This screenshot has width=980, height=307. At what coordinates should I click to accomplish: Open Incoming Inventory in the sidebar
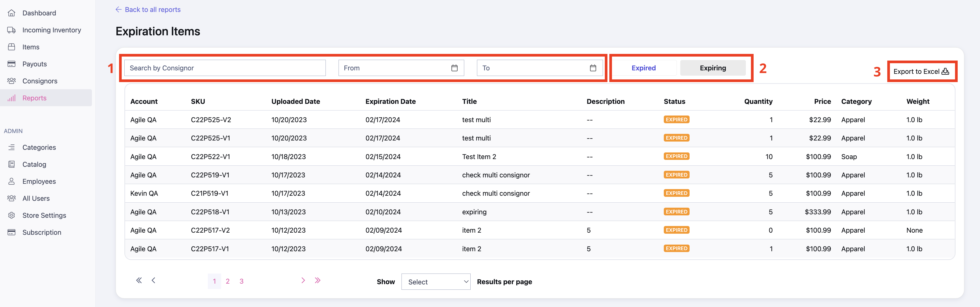click(x=52, y=30)
